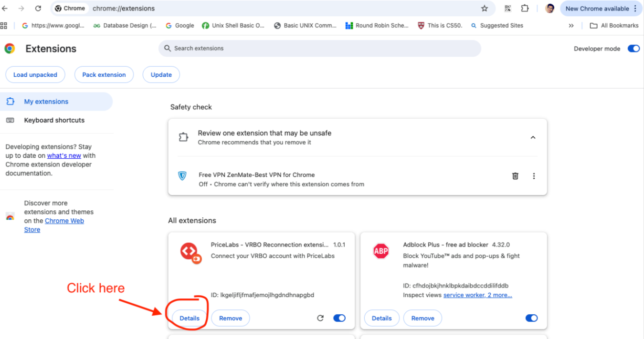Reload the PriceLabs extension with the refresh icon

(x=320, y=318)
